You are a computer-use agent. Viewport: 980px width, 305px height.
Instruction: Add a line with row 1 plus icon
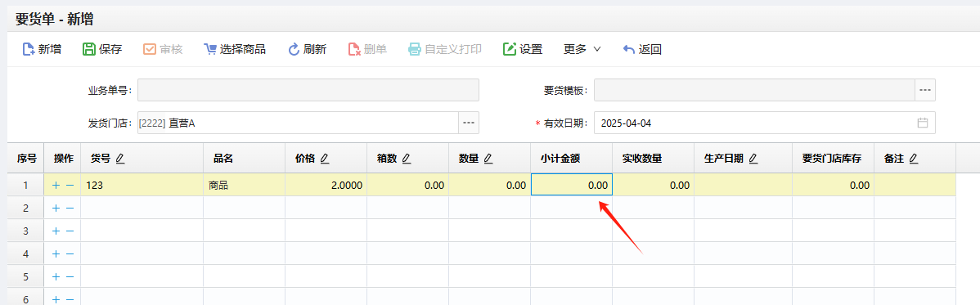[x=56, y=185]
